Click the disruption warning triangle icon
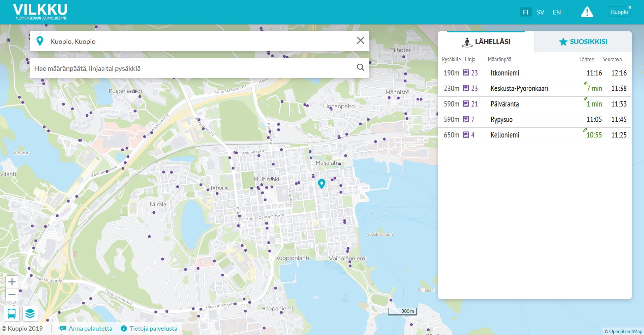The height and width of the screenshot is (335, 644). [x=587, y=12]
